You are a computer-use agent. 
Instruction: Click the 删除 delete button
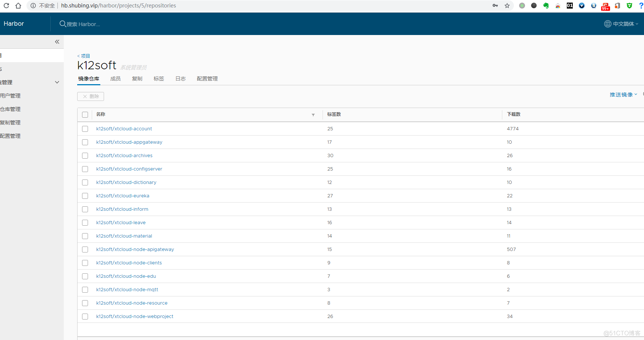[x=91, y=96]
